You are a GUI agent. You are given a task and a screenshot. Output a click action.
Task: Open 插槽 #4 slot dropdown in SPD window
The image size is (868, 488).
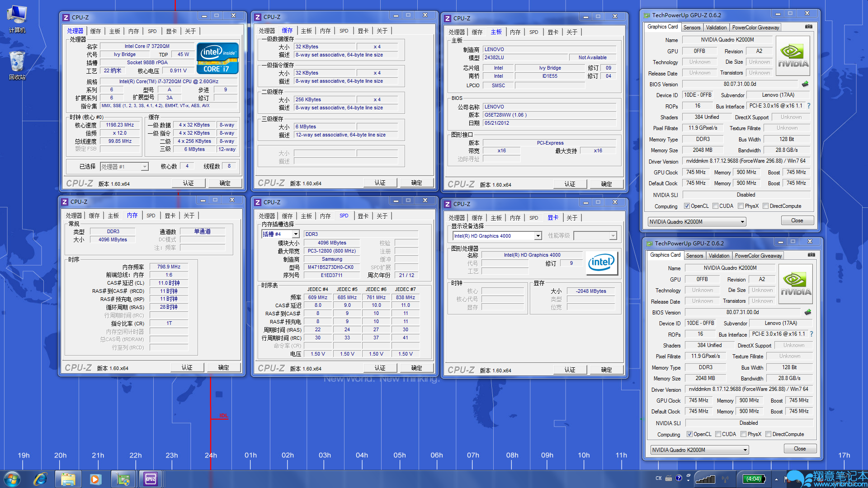pos(280,234)
